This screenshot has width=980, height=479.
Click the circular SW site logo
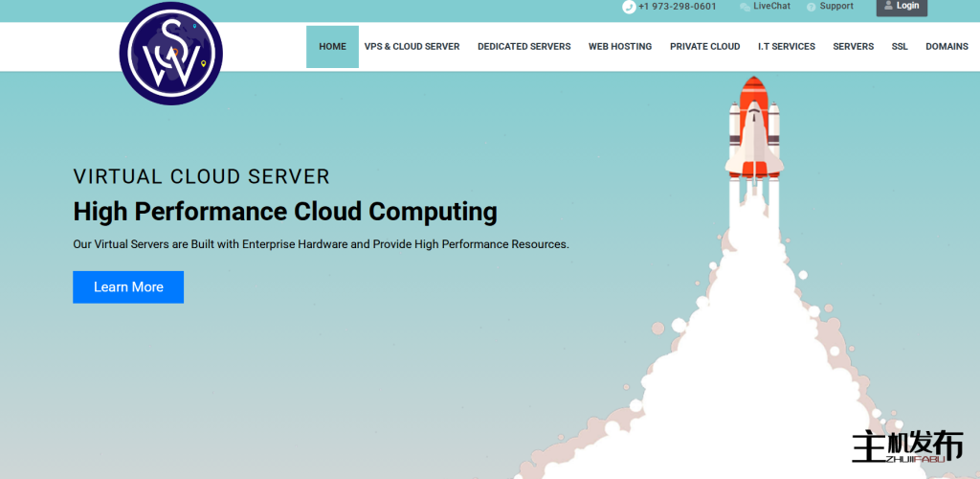coord(171,54)
